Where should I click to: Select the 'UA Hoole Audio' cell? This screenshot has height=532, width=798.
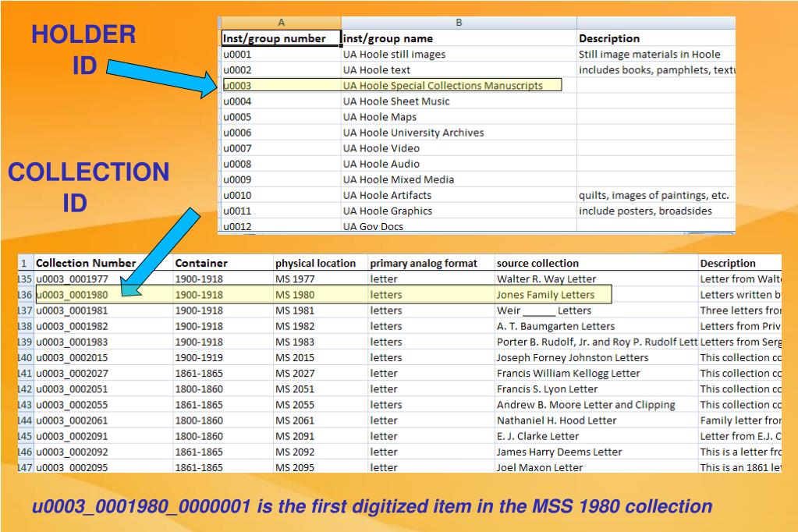(459, 164)
